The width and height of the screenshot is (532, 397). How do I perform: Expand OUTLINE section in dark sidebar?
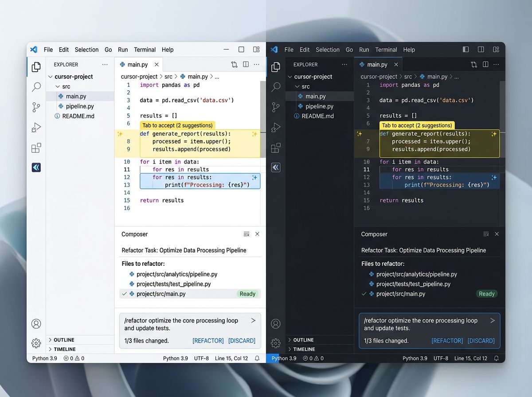coord(289,340)
